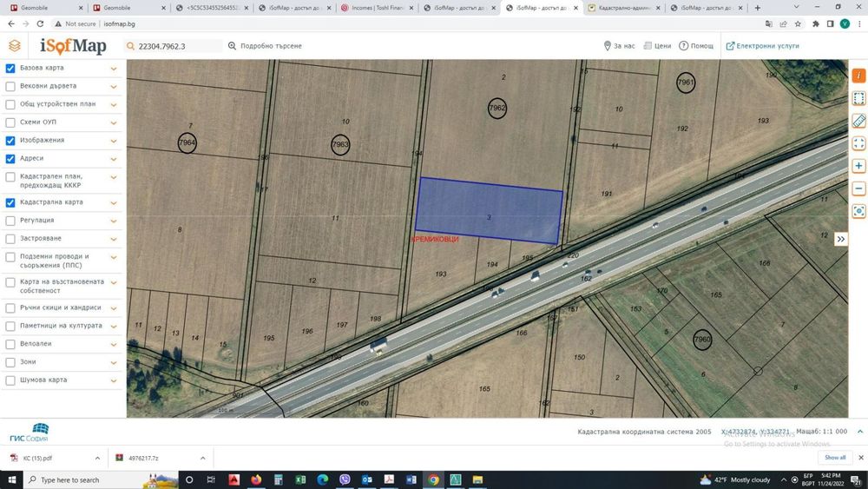
Task: Open the Цени menu item
Action: (x=657, y=46)
